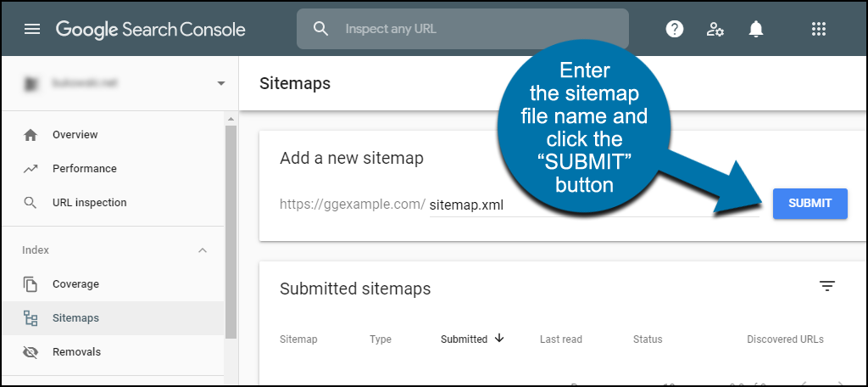This screenshot has height=387, width=868.
Task: Click the Status column header
Action: [648, 339]
